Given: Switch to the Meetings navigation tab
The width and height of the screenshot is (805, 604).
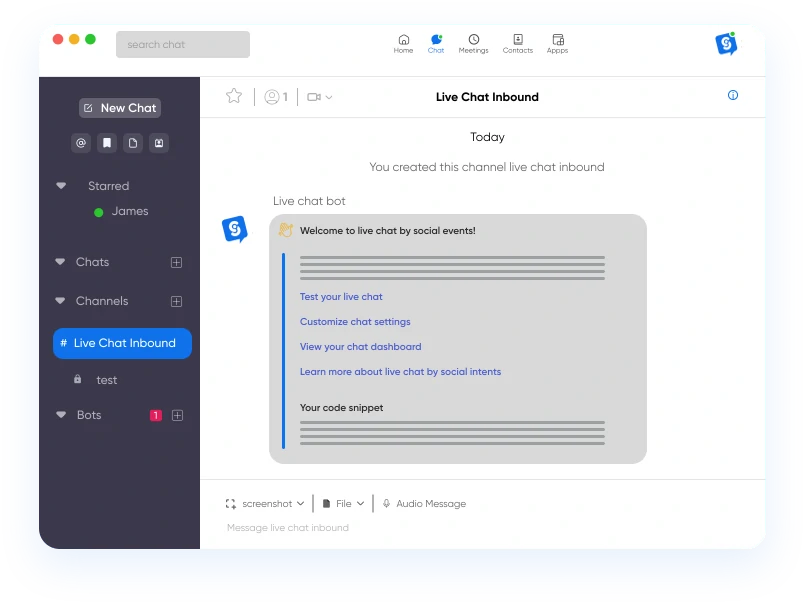Looking at the screenshot, I should pos(473,43).
